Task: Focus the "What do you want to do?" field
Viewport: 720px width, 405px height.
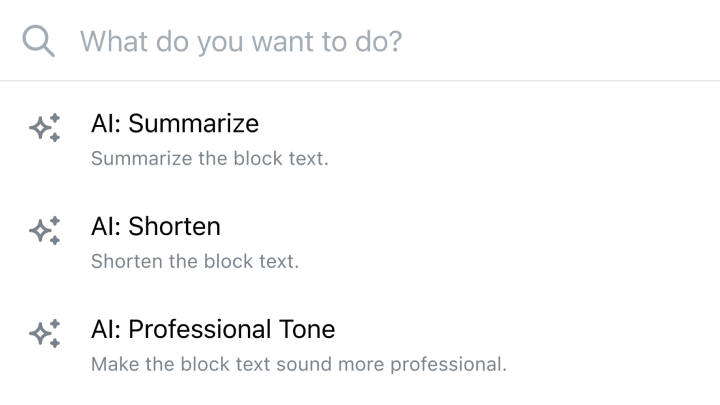Action: pyautogui.click(x=360, y=41)
